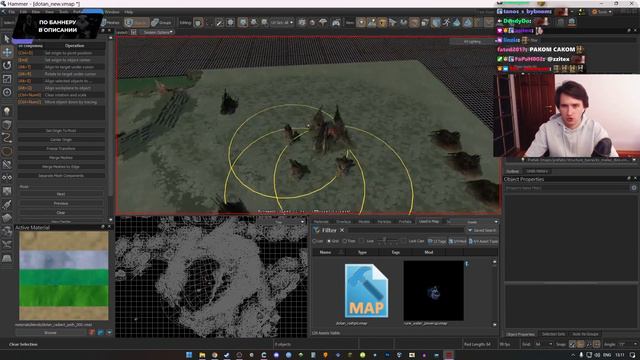Switch selection mode to Groups
Image resolution: width=640 pixels, height=360 pixels.
click(162, 22)
